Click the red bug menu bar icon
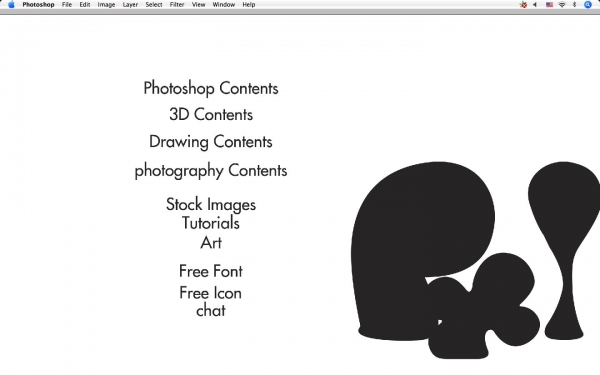This screenshot has height=375, width=600. pos(523,5)
